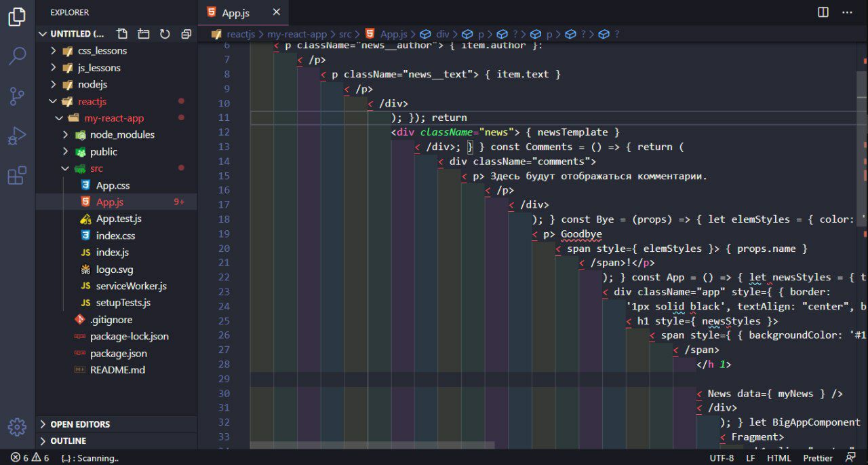Click App.js in the breadcrumb path
The image size is (868, 465).
pos(393,34)
